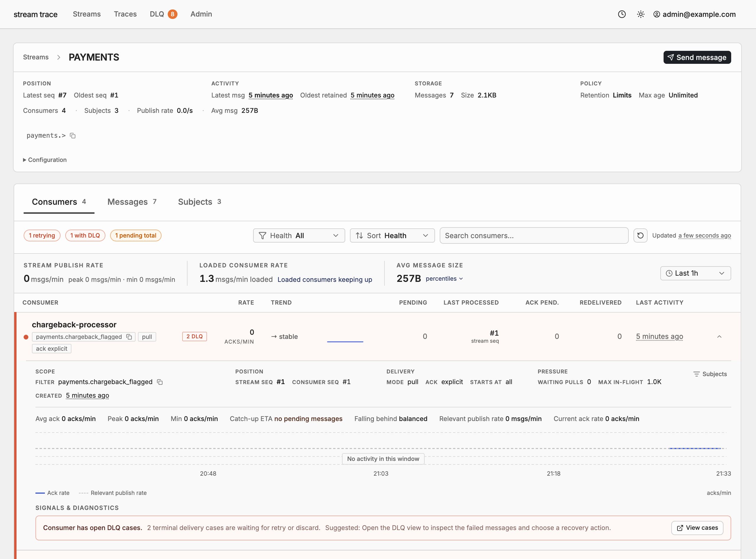Open the Health All filter dropdown
This screenshot has width=756, height=559.
299,235
